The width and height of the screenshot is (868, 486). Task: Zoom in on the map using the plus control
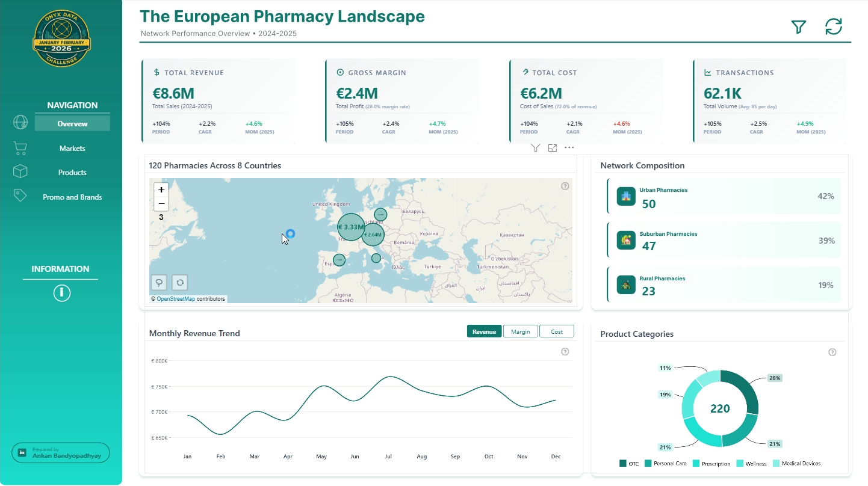click(x=161, y=189)
